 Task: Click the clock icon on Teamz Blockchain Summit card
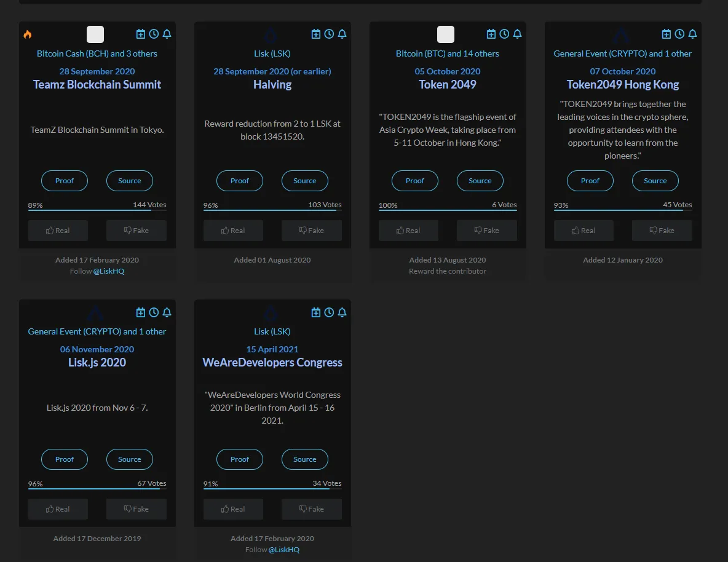tap(154, 34)
